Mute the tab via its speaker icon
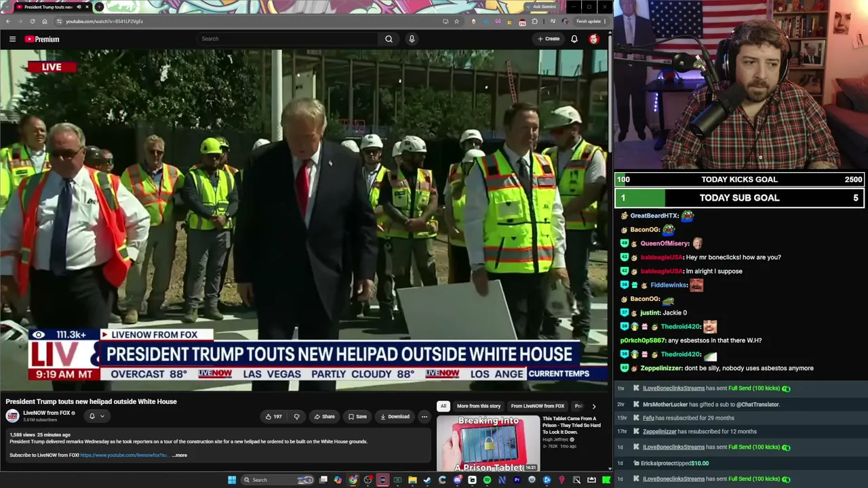Screen dimensions: 868x488 click(79, 7)
